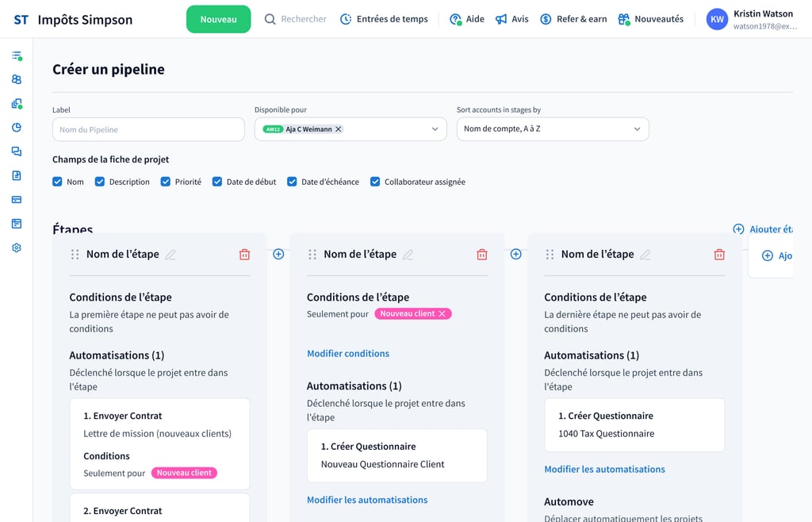The width and height of the screenshot is (812, 522).
Task: Grab the drag handle of third stage
Action: [550, 255]
